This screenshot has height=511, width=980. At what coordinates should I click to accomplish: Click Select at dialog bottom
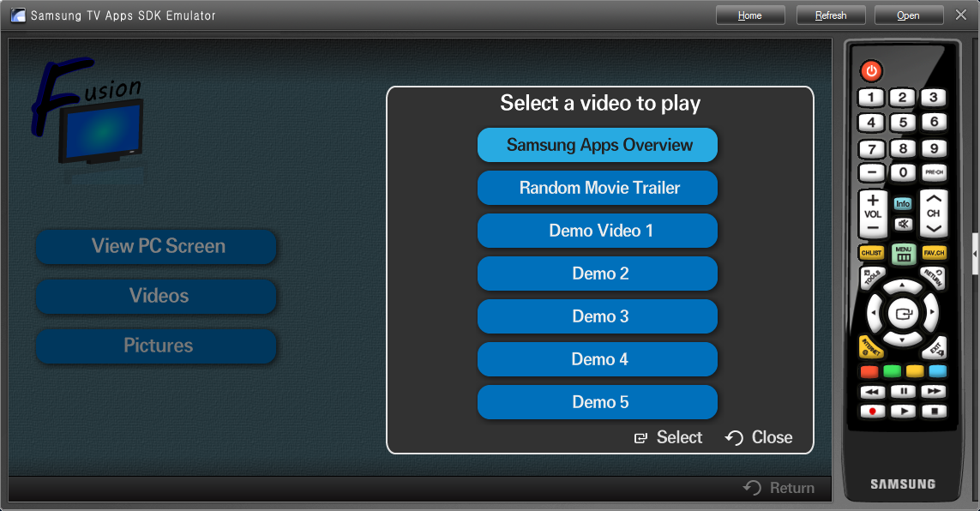(668, 437)
